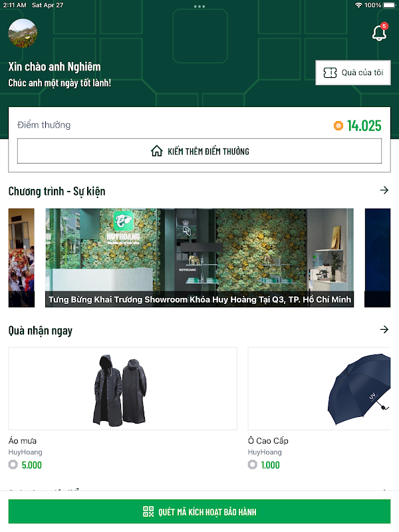Open the Áo mưa raincoat gift image
399x532 pixels.
(x=123, y=389)
